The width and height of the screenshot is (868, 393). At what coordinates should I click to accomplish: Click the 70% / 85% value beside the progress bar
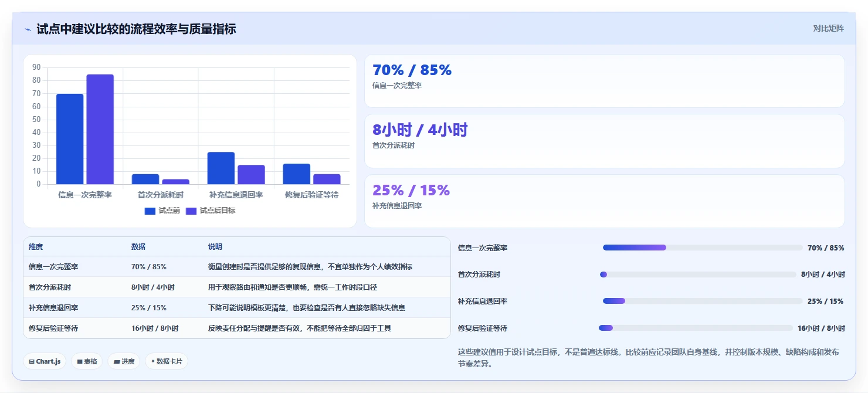[x=826, y=248]
